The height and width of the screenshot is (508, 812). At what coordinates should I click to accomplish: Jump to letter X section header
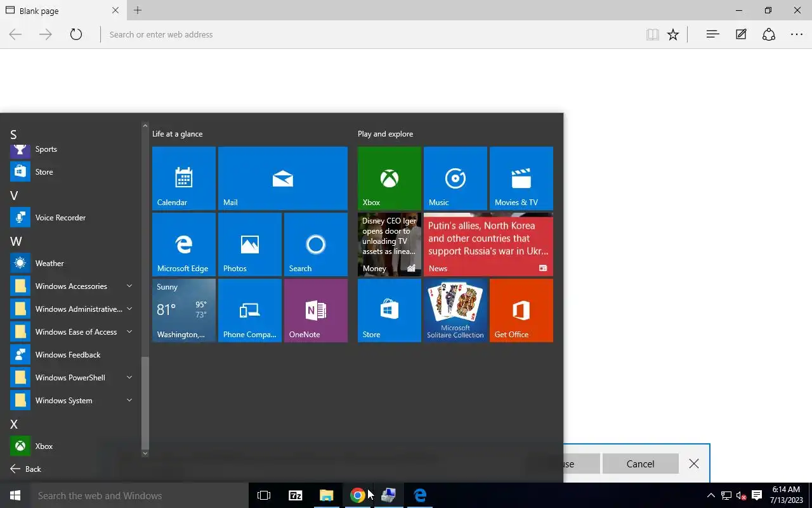pyautogui.click(x=14, y=424)
